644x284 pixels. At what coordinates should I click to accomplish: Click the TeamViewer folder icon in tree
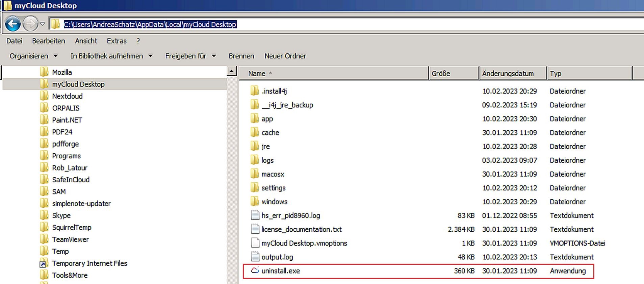[44, 239]
